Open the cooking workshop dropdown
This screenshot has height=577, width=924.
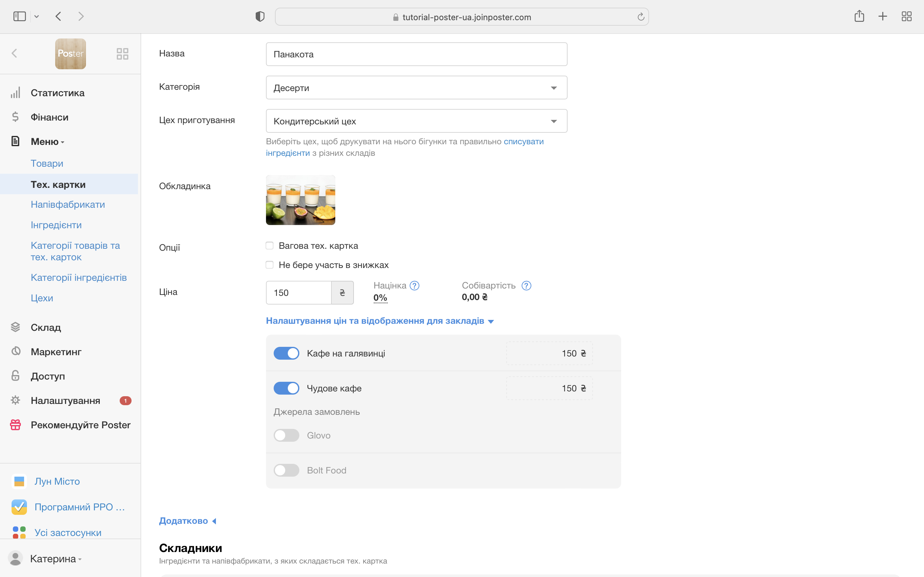point(416,121)
